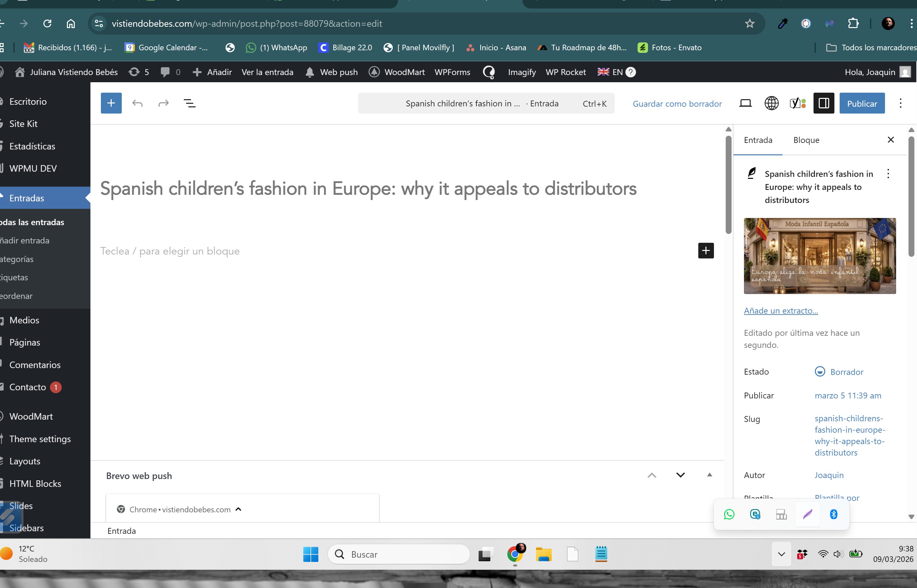The image size is (917, 588).
Task: Click the globe translation icon
Action: pos(771,103)
